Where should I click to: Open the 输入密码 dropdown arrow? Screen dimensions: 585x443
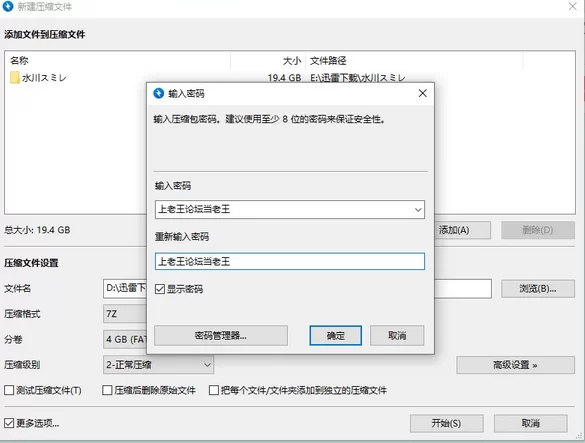point(418,210)
